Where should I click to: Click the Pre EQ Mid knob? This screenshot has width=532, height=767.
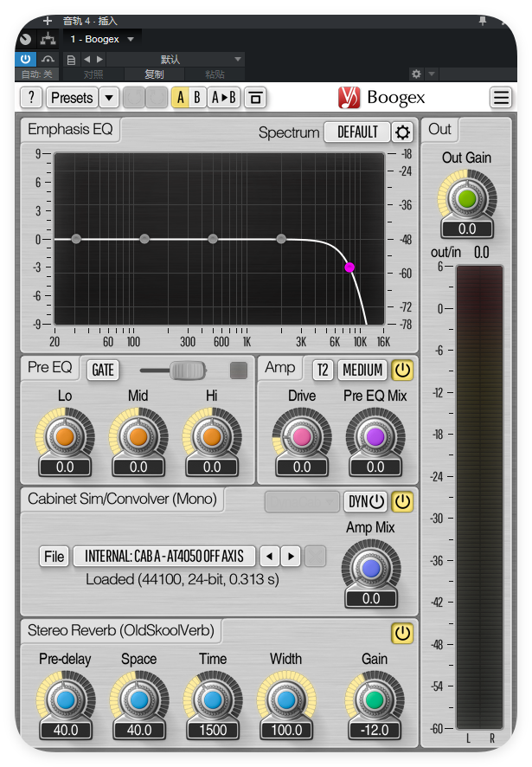[138, 436]
